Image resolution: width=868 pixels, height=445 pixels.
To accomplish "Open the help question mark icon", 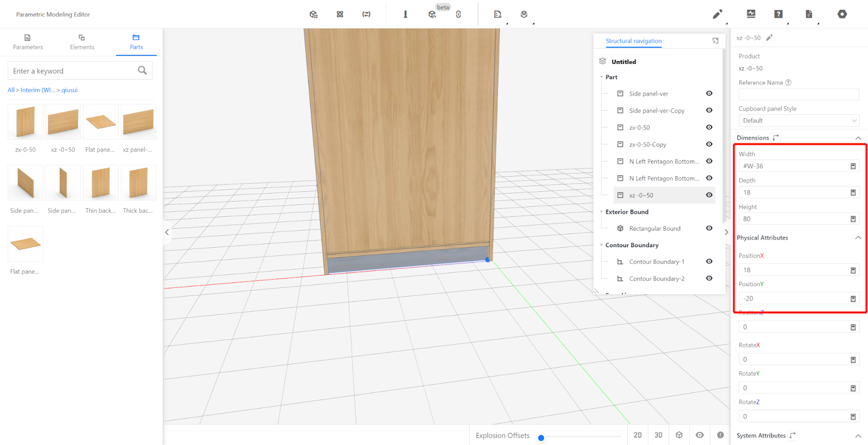I will 778,14.
